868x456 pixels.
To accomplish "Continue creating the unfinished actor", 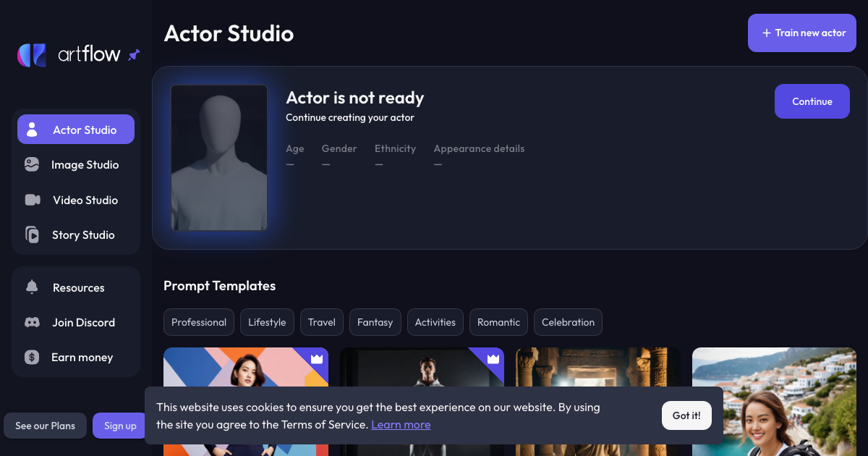I will pos(812,101).
